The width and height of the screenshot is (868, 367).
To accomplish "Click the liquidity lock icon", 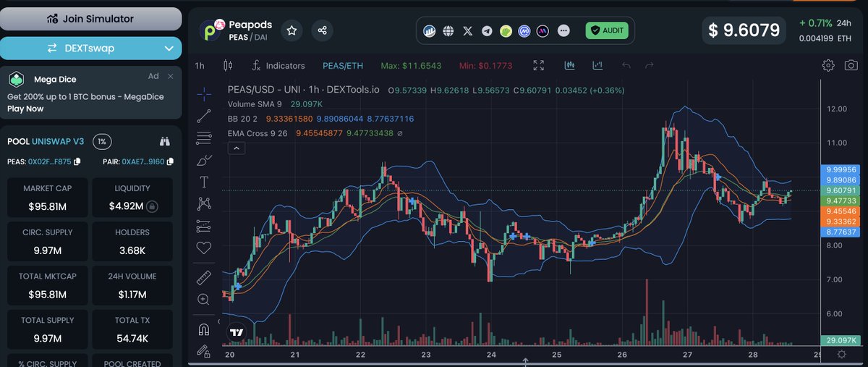I will click(152, 206).
